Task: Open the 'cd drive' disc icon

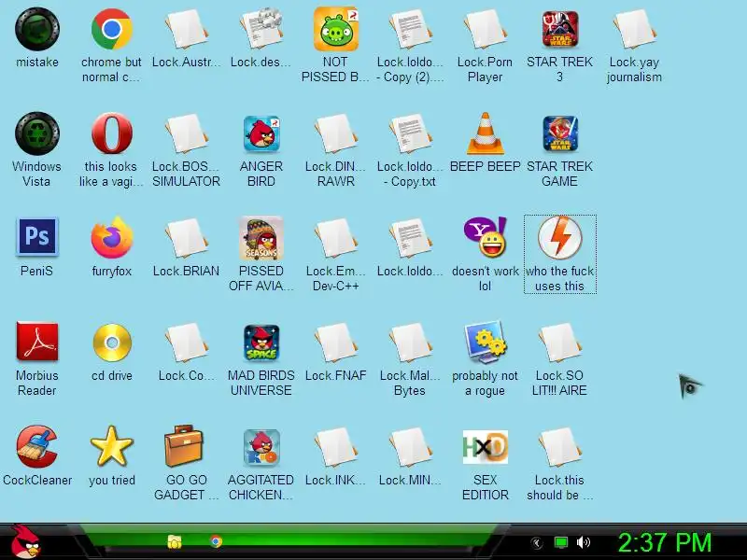Action: coord(111,343)
